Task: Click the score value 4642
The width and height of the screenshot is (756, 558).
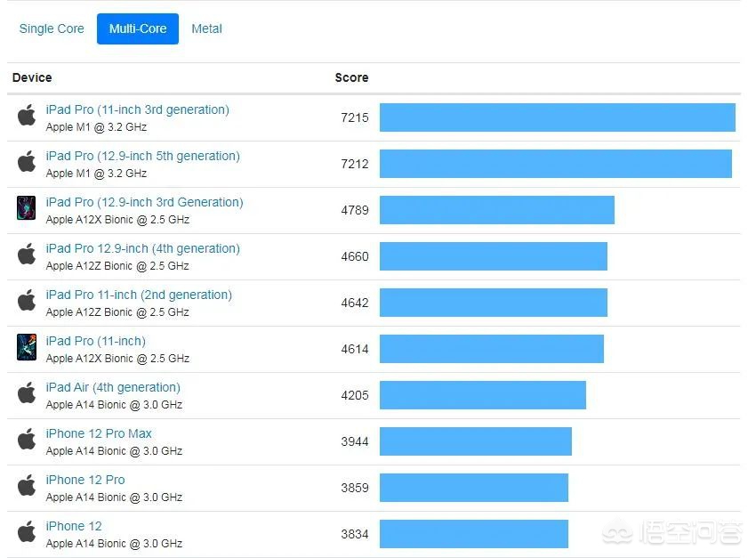Action: [355, 303]
